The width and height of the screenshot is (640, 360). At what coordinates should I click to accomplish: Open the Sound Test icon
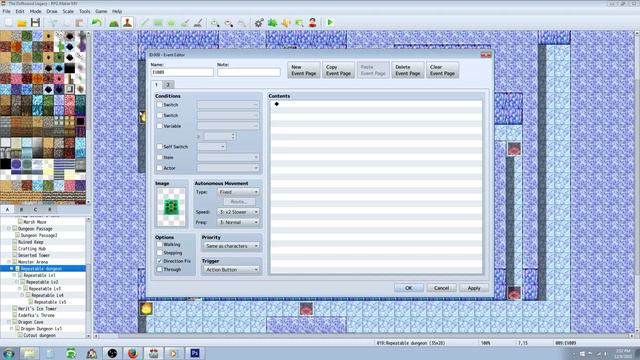(x=286, y=23)
